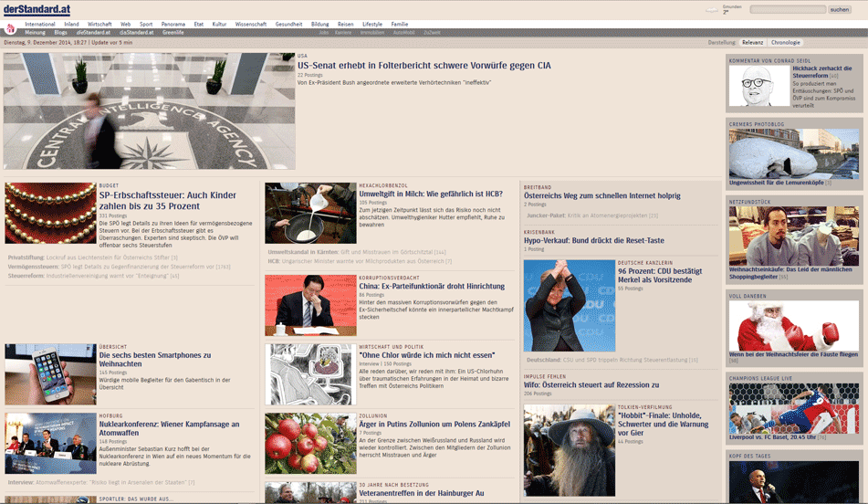Open the Lifestyle section
The width and height of the screenshot is (868, 504).
372,25
